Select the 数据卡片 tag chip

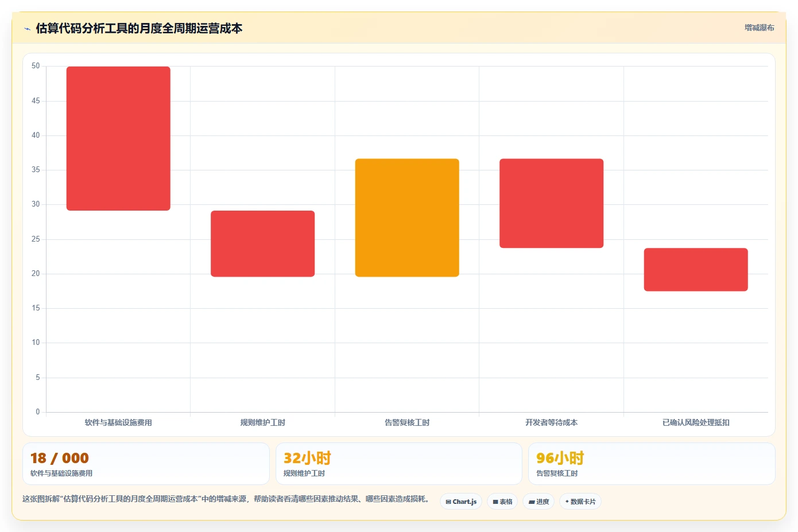click(x=580, y=502)
